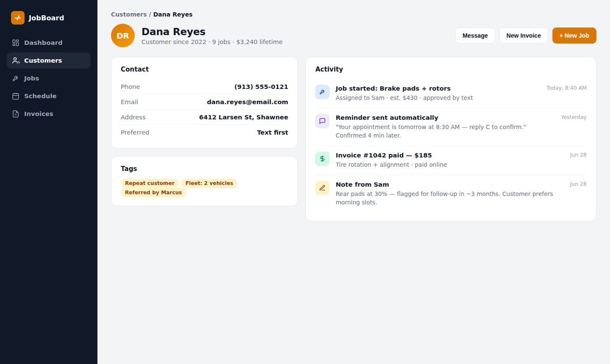Click the pencil icon beside Note from Sam
This screenshot has height=364, width=610.
[322, 188]
